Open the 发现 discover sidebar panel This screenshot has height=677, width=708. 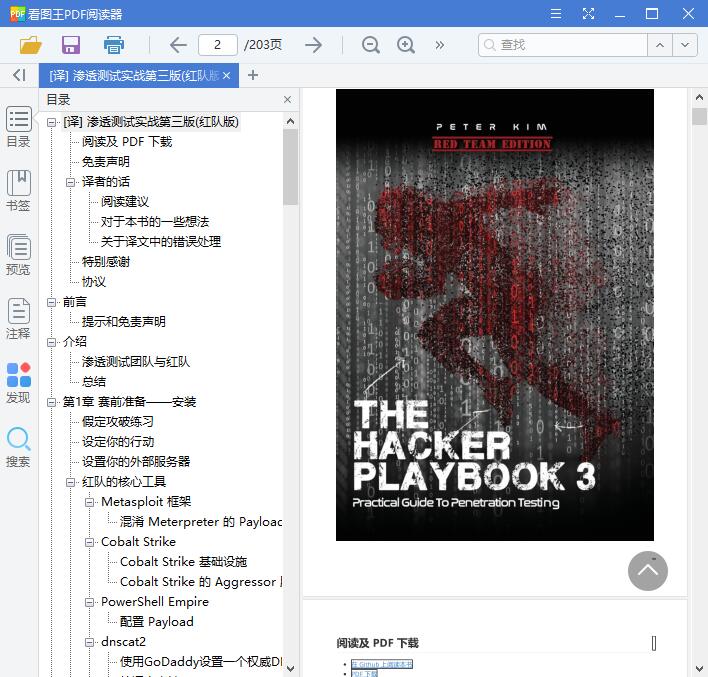tap(19, 383)
